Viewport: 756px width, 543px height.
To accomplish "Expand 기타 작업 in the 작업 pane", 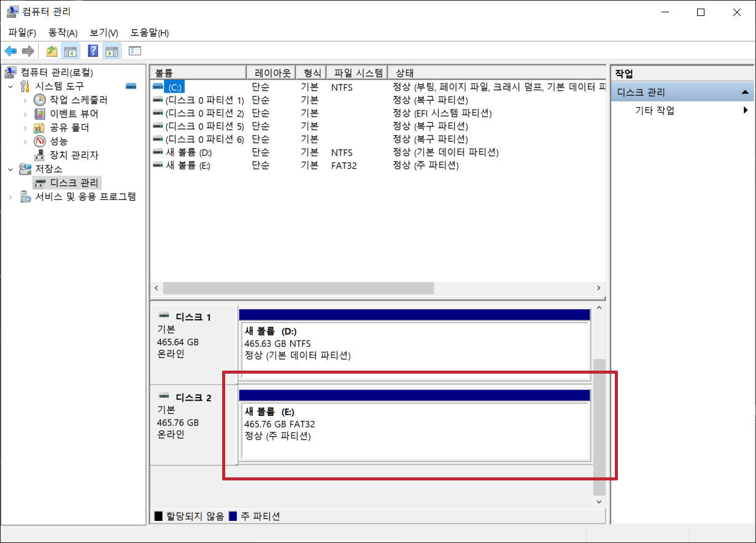I will (746, 110).
